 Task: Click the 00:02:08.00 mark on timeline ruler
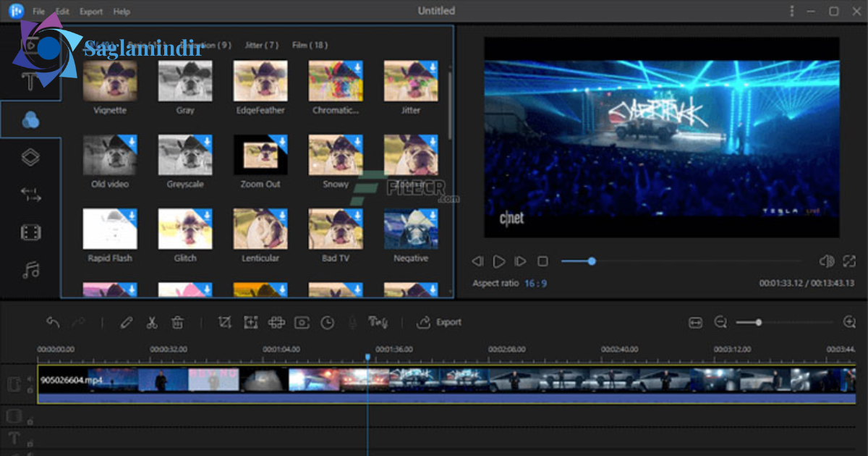tap(507, 349)
